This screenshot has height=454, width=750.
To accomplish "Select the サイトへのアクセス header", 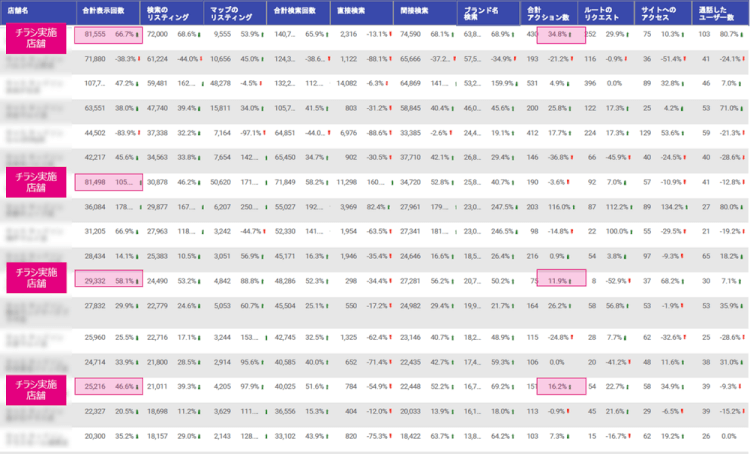I will (x=659, y=13).
